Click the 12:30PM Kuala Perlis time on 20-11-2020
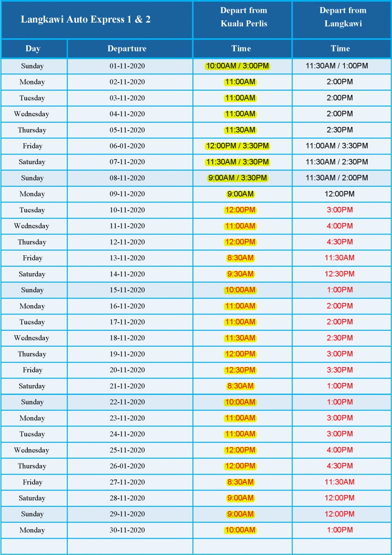Viewport: 392px width, 555px height. pos(240,370)
